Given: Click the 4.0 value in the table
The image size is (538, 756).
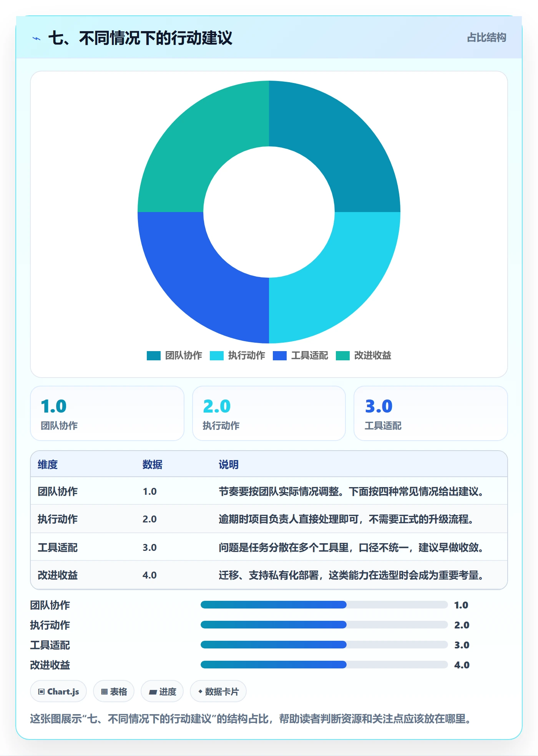Looking at the screenshot, I should [x=149, y=575].
